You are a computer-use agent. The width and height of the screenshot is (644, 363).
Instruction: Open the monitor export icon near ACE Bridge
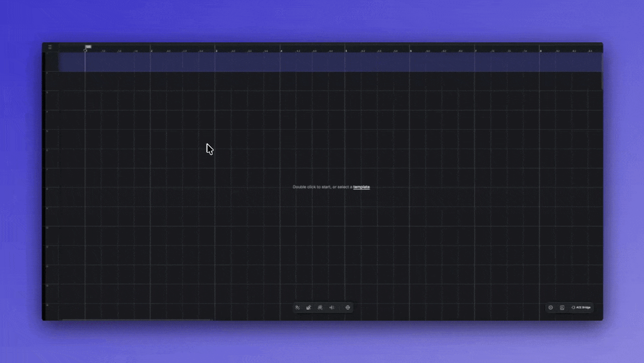pyautogui.click(x=562, y=308)
